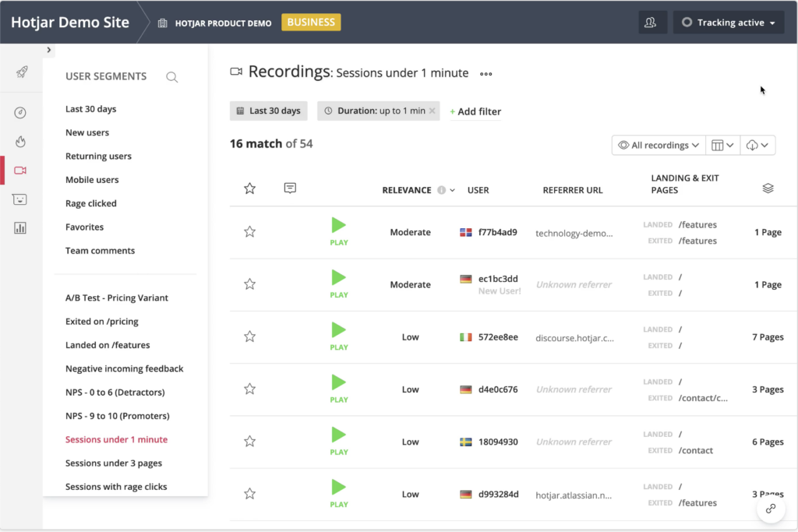Open the team members icon in header
This screenshot has width=798, height=532.
click(x=651, y=23)
